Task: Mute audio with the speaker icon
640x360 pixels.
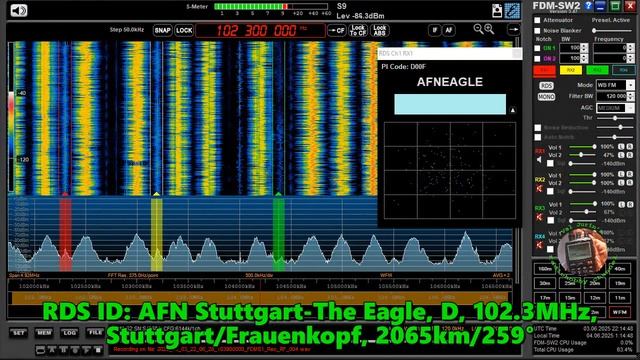Action: click(x=19, y=10)
